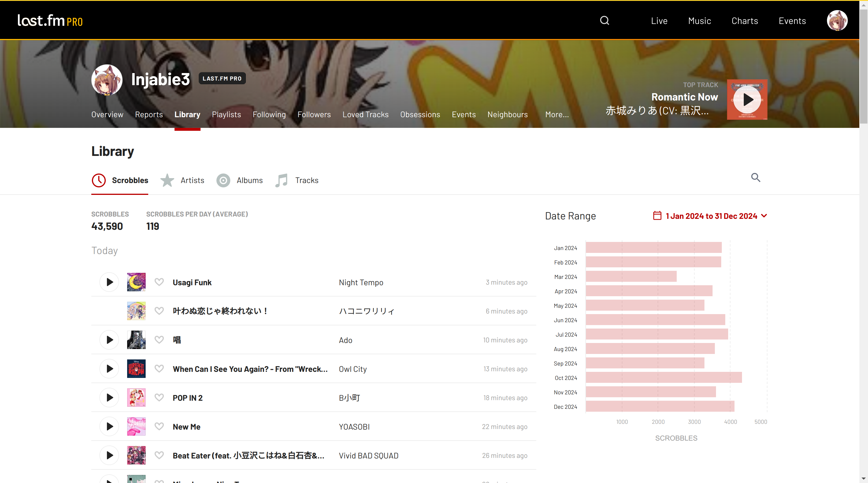The image size is (868, 483).
Task: Select the Artists star icon
Action: pos(167,180)
